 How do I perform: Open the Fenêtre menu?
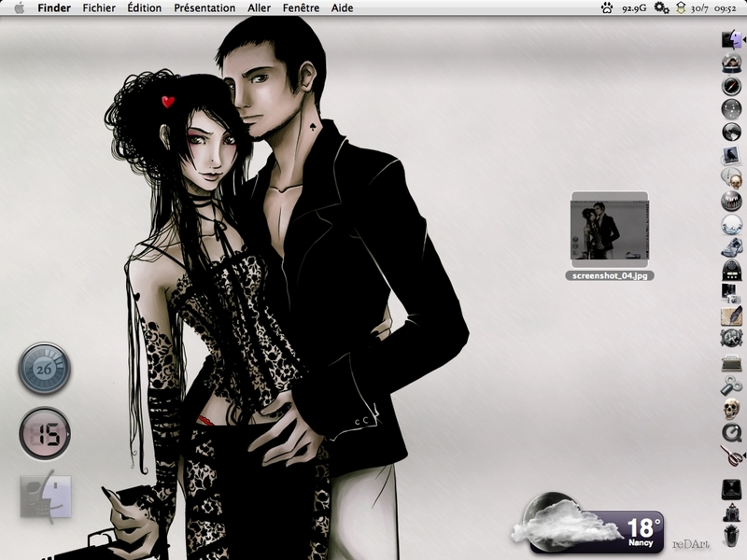coord(301,8)
